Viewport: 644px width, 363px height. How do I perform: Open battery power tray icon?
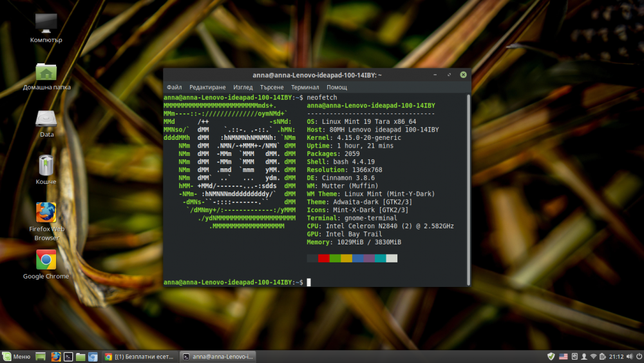click(x=603, y=357)
